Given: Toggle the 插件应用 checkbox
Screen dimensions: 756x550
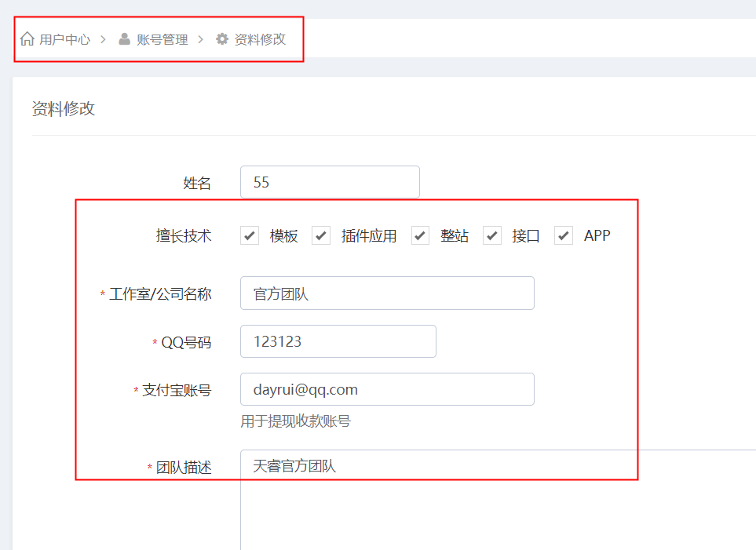Looking at the screenshot, I should 321,235.
